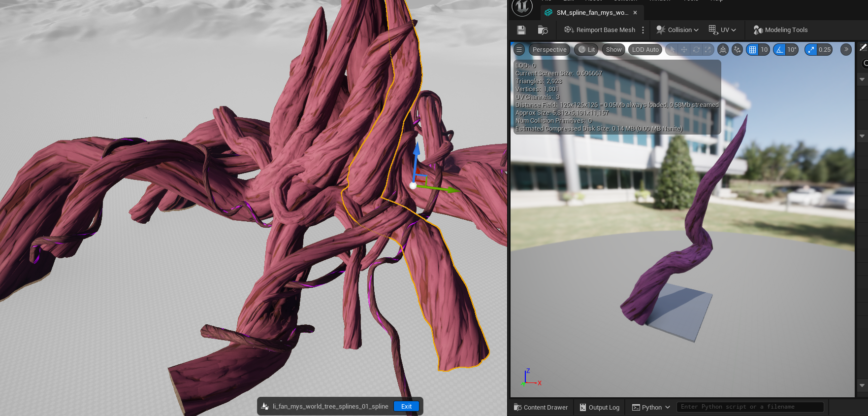This screenshot has width=868, height=416.
Task: Save the static mesh asset
Action: click(521, 30)
